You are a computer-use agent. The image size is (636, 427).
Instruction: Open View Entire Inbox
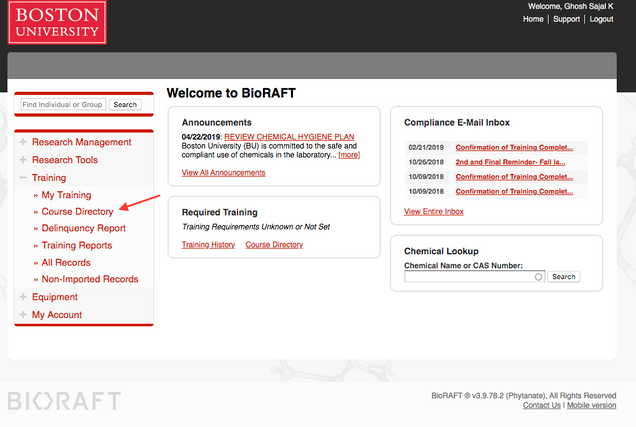(x=434, y=212)
